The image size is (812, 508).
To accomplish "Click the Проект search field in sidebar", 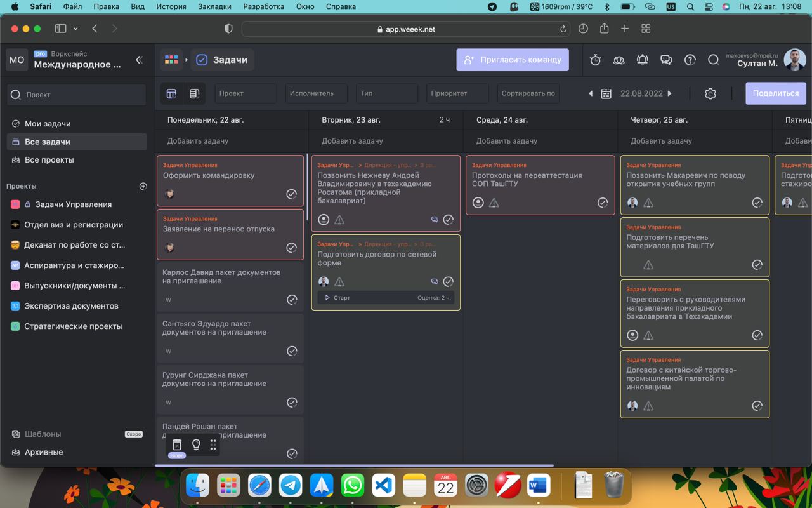I will [76, 95].
